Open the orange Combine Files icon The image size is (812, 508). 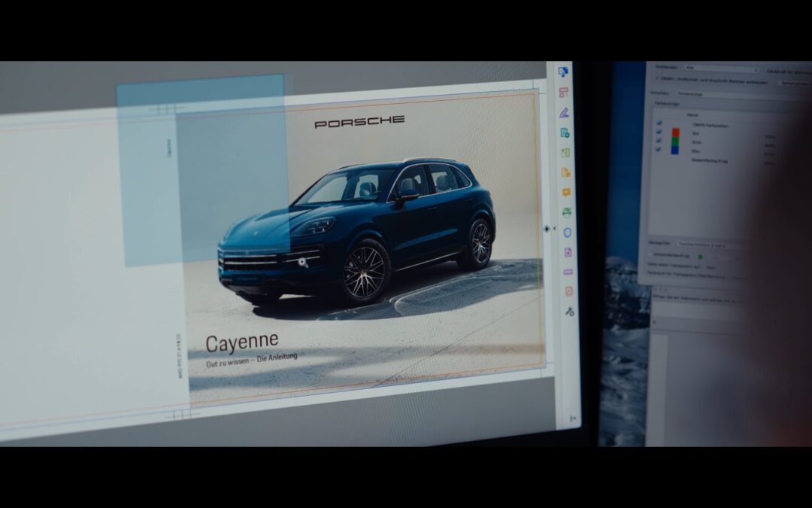pyautogui.click(x=565, y=172)
